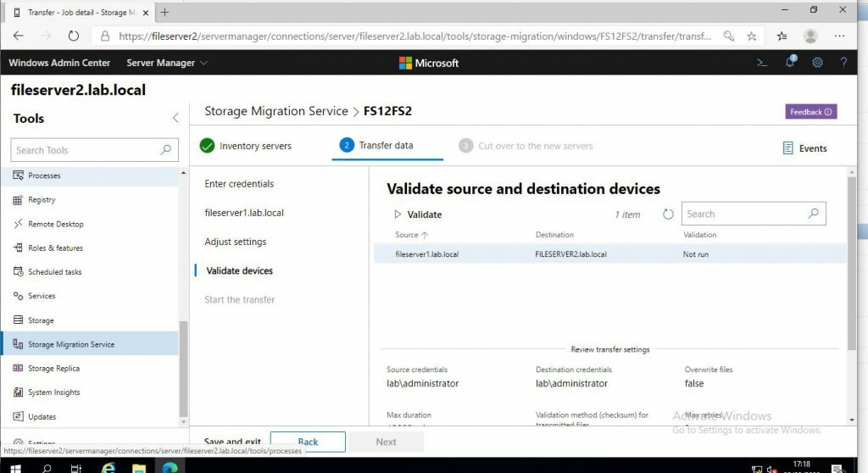Go to the Inventory servers step
Screen dimensions: 868x473
(x=246, y=146)
